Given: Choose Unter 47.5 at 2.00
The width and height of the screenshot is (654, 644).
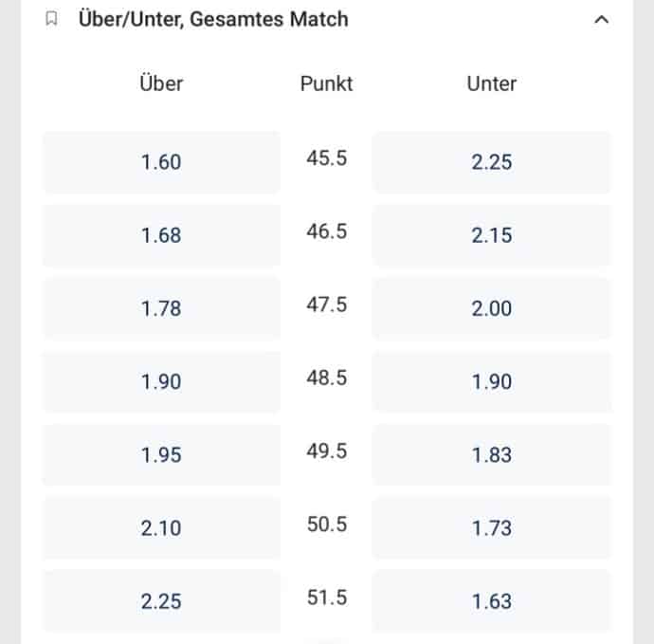Looking at the screenshot, I should point(491,308).
